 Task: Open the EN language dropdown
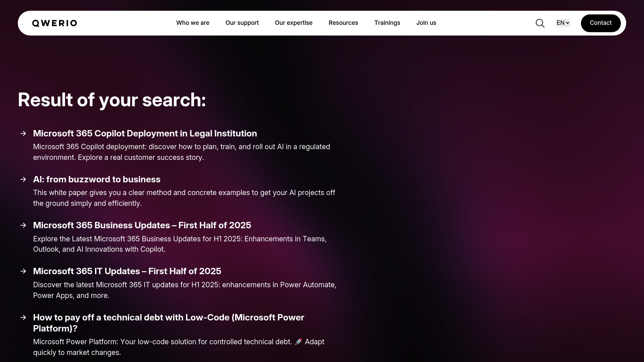point(563,23)
